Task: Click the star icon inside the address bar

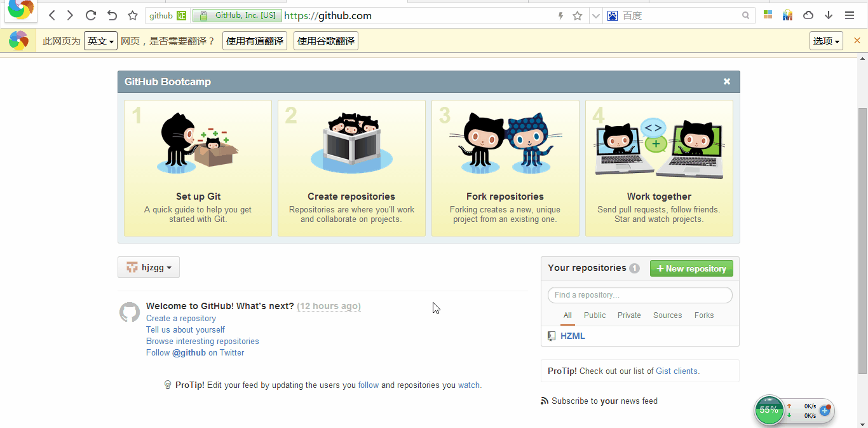Action: (577, 16)
